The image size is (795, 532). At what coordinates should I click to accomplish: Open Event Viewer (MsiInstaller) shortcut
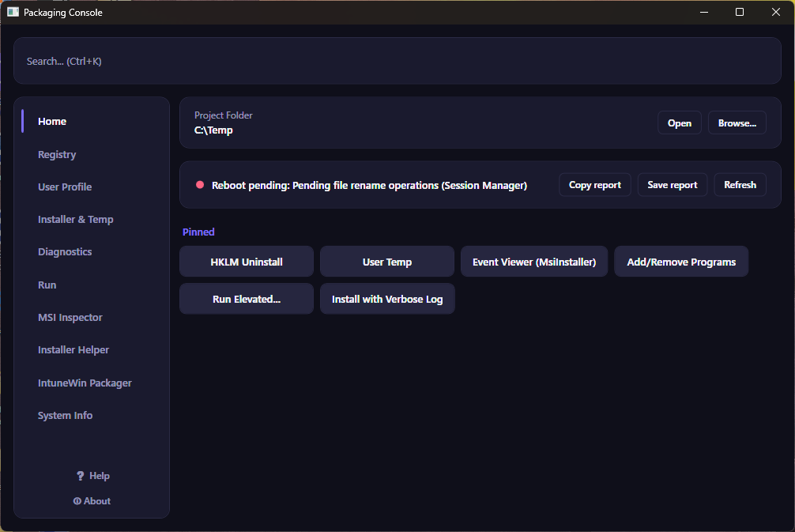534,262
